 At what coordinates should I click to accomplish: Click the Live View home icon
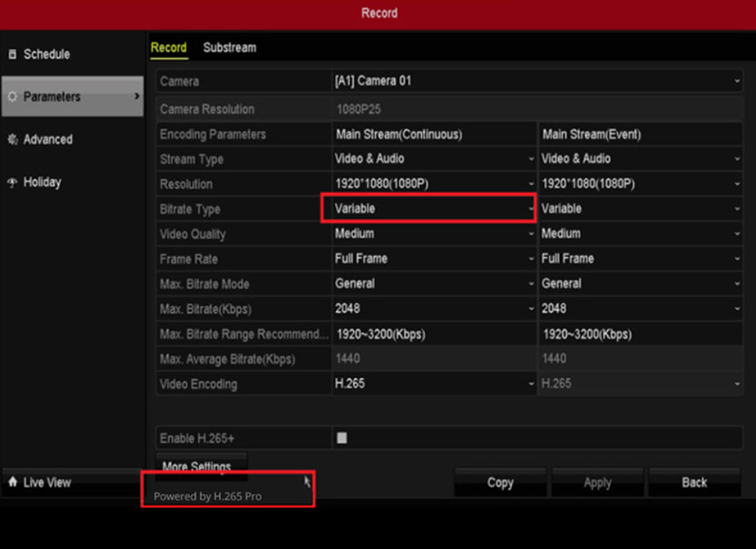click(x=13, y=482)
